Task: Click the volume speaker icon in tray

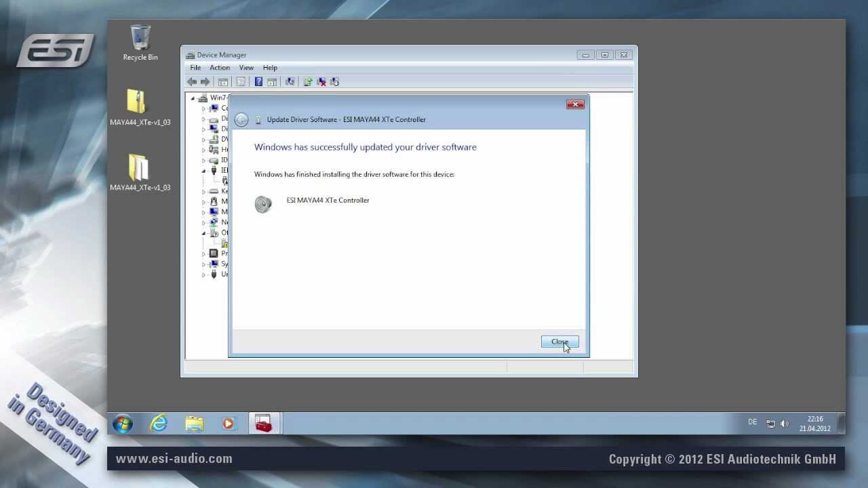Action: click(785, 424)
